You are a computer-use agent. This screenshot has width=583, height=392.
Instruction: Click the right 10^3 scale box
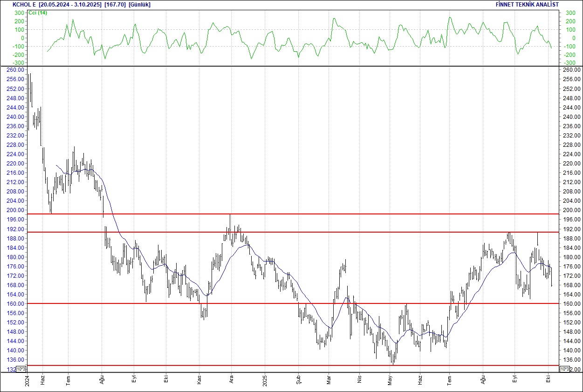click(564, 369)
